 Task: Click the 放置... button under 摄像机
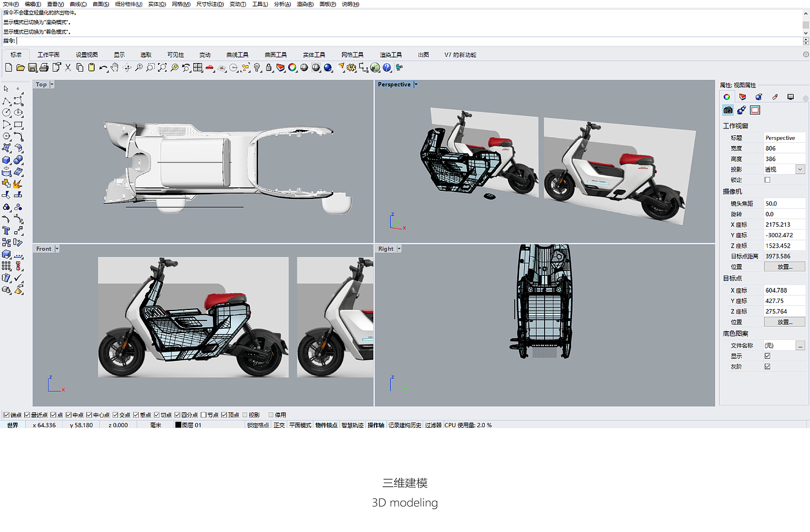(x=784, y=267)
